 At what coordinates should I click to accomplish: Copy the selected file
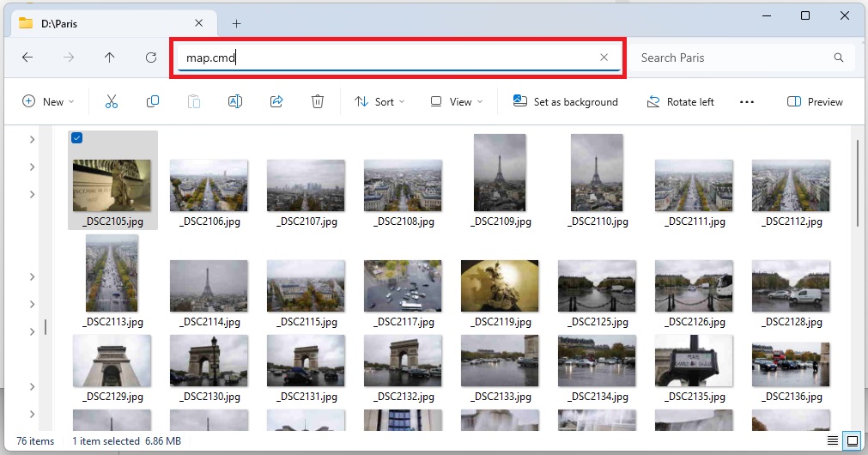(x=153, y=102)
